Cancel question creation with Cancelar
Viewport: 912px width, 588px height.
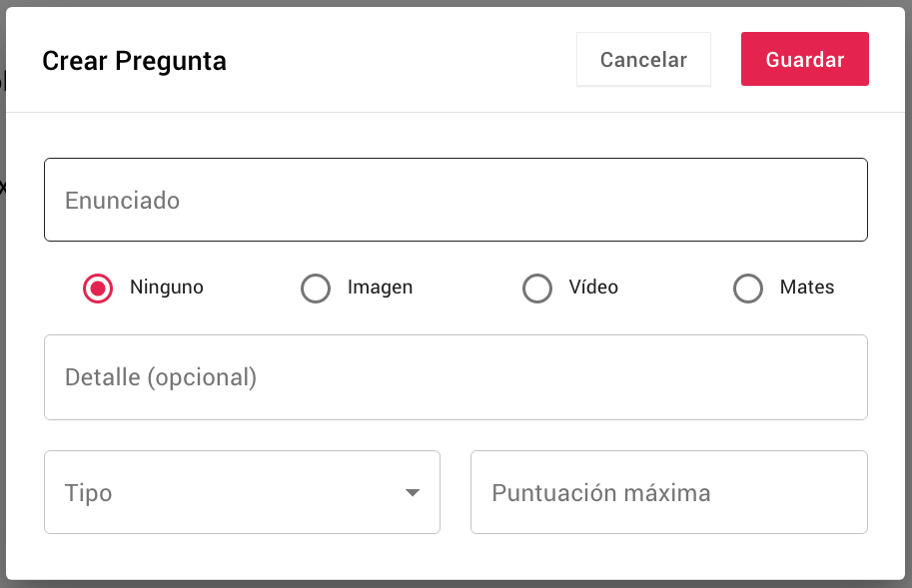[x=644, y=59]
